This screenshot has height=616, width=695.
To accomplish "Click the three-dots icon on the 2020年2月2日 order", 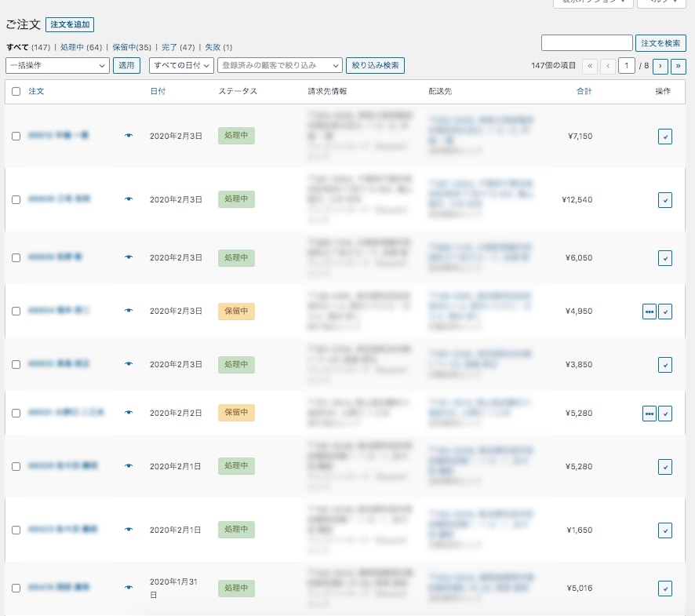I will 650,414.
